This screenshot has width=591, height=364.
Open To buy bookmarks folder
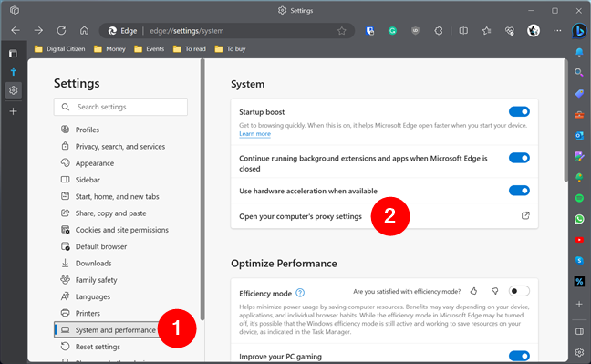[x=231, y=48]
